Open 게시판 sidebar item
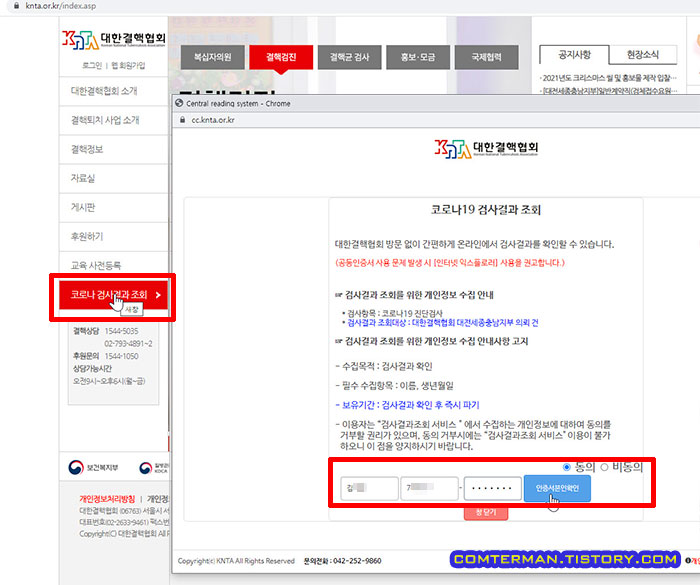700x585 pixels. pos(113,207)
